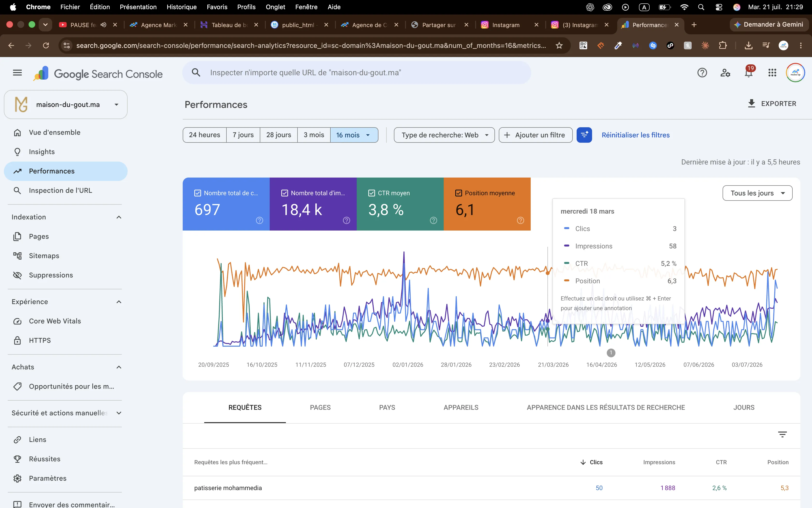812x508 pixels.
Task: Click help icon on CTR moyen card
Action: coord(434,220)
